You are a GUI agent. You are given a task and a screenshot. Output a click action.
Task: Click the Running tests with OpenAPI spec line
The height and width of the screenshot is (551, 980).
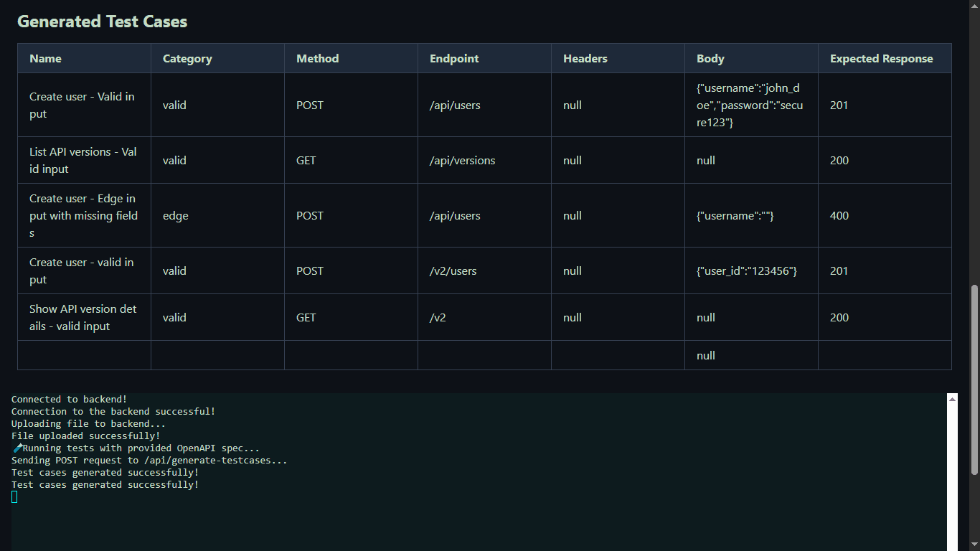[x=136, y=448]
